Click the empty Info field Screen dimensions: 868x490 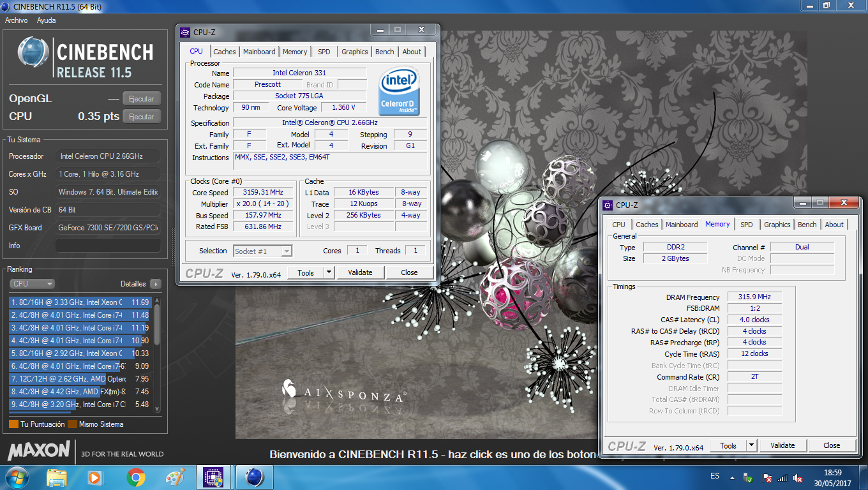[108, 246]
